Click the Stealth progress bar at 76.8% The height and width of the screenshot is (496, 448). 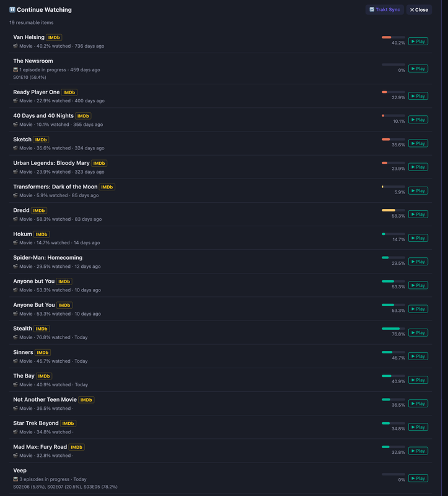pyautogui.click(x=393, y=329)
